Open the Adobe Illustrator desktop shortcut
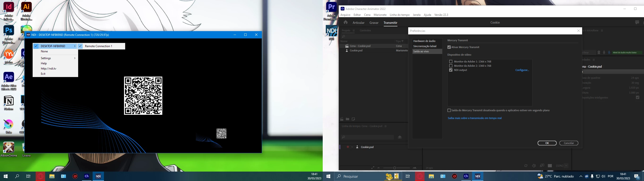This screenshot has width=644, height=181. tap(26, 11)
